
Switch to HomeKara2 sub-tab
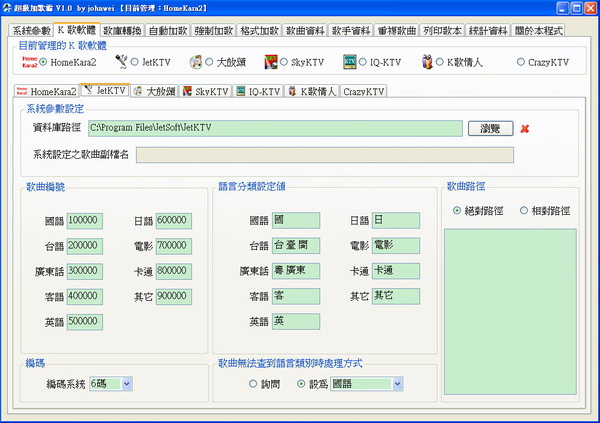[46, 91]
